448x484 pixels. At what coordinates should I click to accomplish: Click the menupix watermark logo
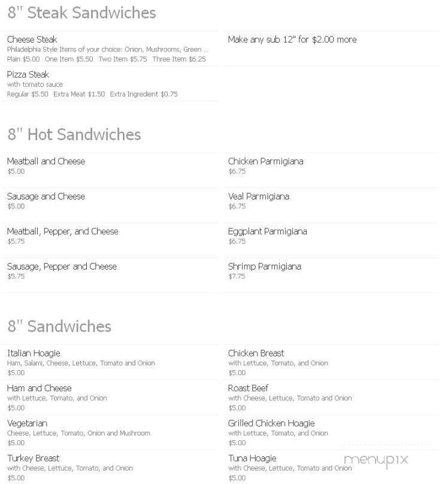tap(376, 460)
